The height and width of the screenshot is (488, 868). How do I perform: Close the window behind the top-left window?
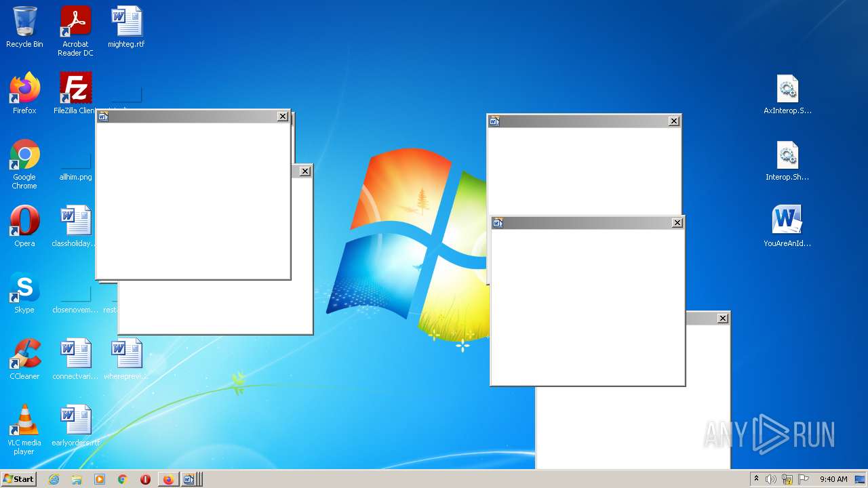tap(305, 171)
